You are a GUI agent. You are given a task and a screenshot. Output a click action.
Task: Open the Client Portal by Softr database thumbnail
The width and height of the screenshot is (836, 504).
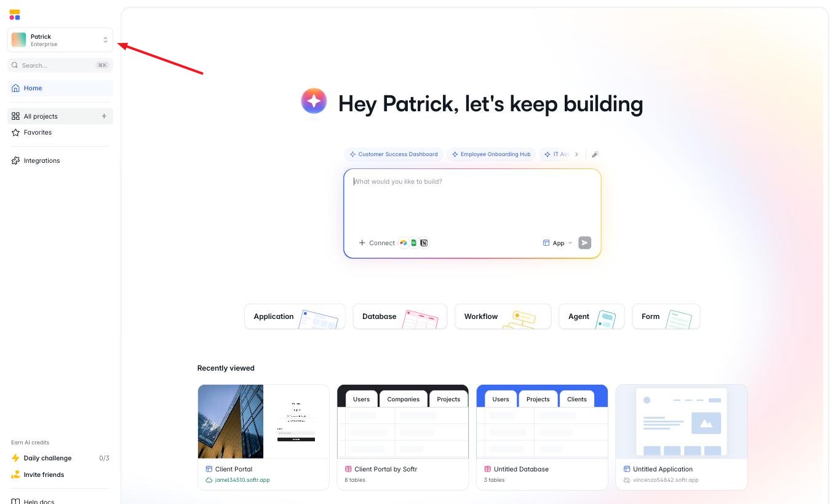(x=403, y=422)
